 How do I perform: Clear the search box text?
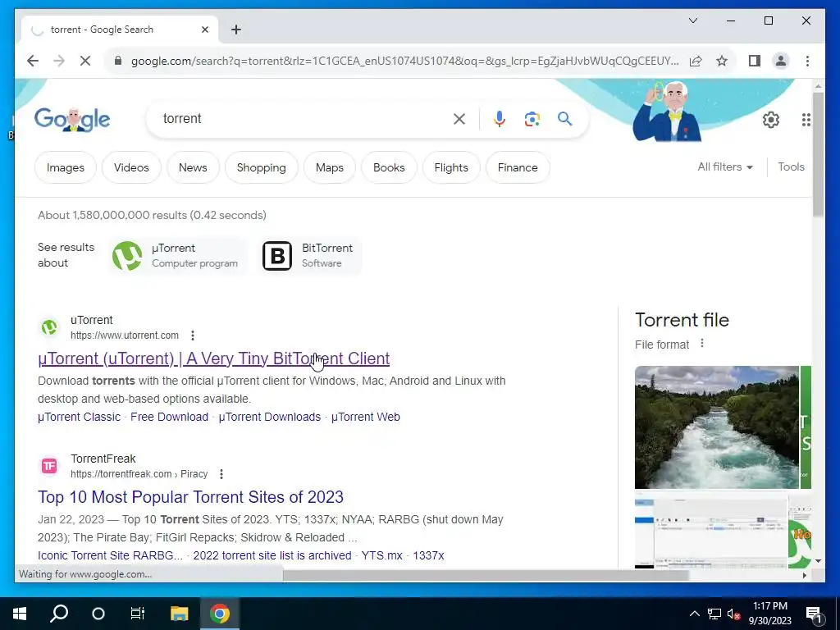click(459, 119)
